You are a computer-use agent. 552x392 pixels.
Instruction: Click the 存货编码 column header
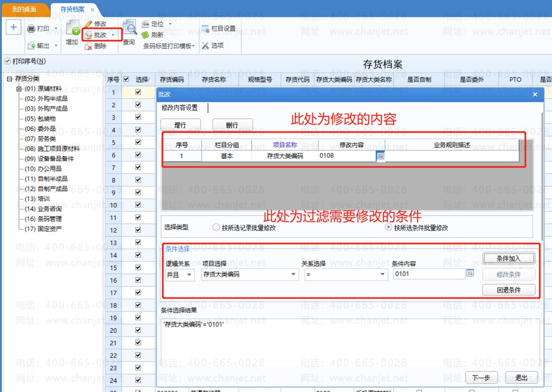[172, 79]
